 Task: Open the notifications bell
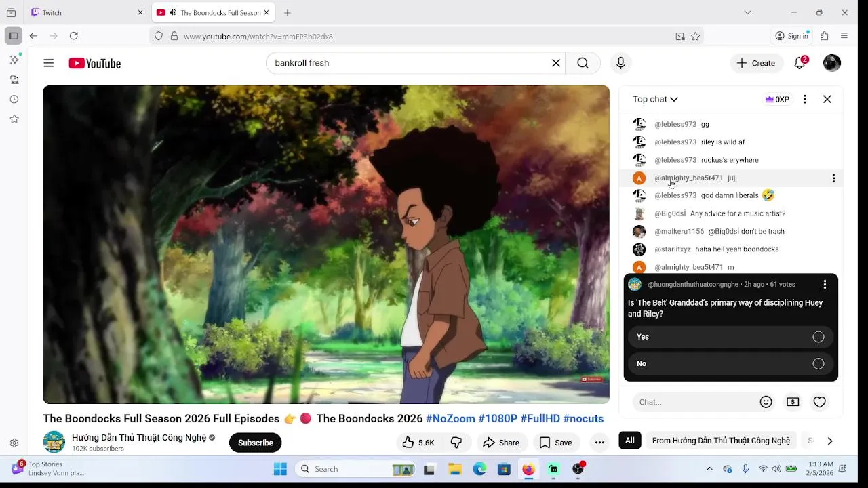(800, 63)
